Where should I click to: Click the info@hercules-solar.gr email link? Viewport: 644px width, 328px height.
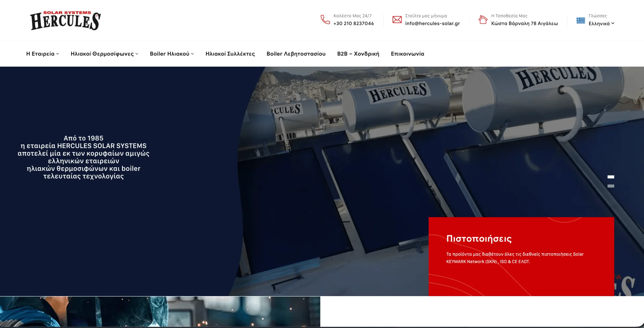[432, 24]
